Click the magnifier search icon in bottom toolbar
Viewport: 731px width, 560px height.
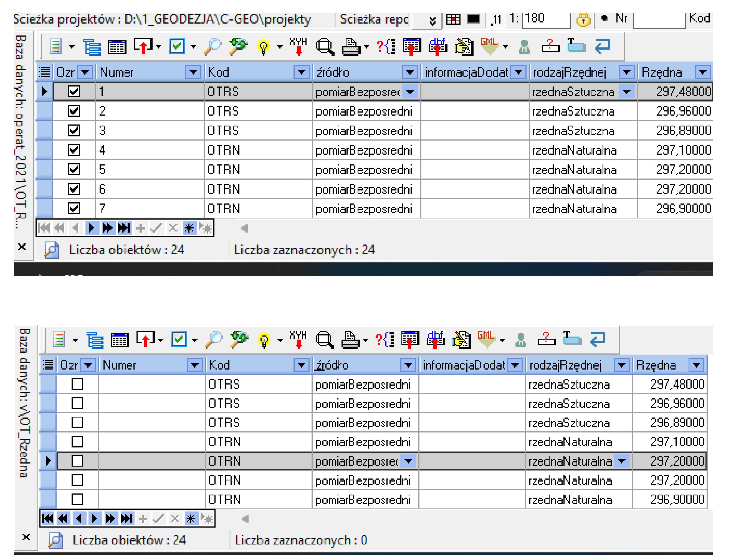point(213,340)
